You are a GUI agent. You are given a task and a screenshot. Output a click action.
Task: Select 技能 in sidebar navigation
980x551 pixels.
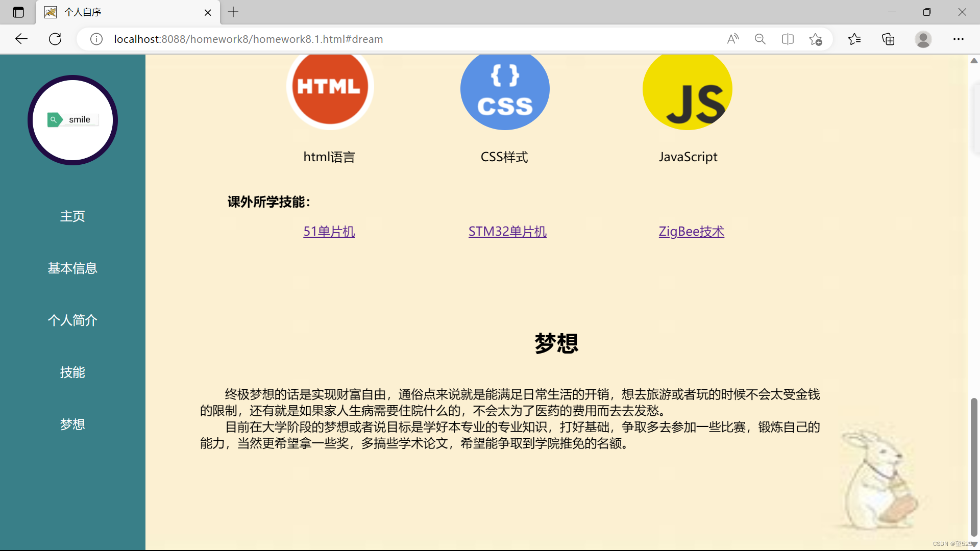(72, 372)
